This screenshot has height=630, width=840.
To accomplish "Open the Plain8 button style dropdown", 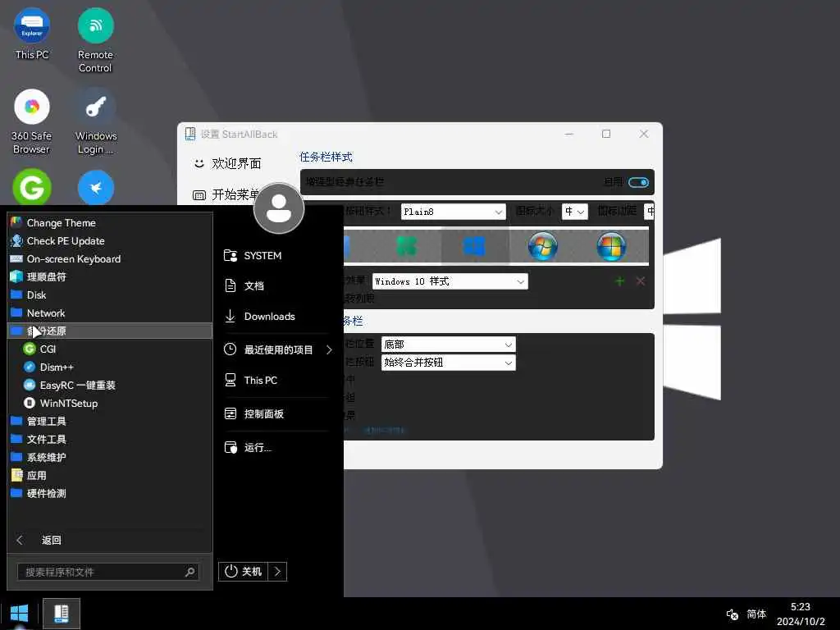I will [x=453, y=212].
